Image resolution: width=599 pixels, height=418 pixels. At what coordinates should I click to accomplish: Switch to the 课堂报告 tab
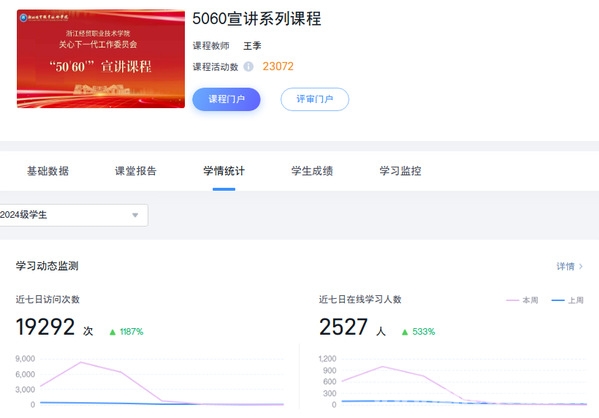coord(136,171)
